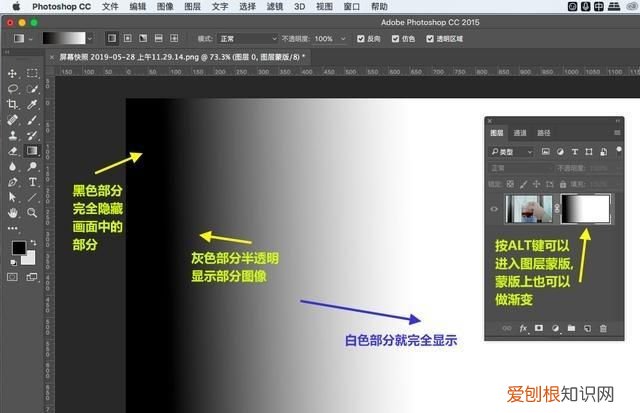Select the Blur (droplet) tool
This screenshot has width=640, height=413.
click(12, 166)
